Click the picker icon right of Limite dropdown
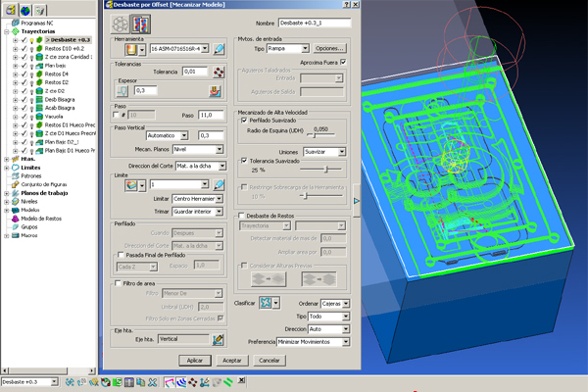 pos(220,184)
